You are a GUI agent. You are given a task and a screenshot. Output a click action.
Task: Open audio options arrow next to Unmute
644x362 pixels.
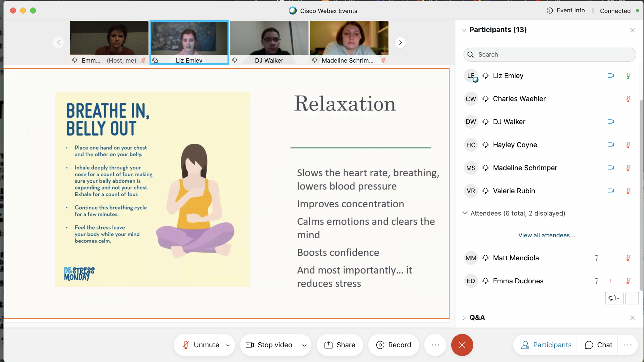(228, 345)
